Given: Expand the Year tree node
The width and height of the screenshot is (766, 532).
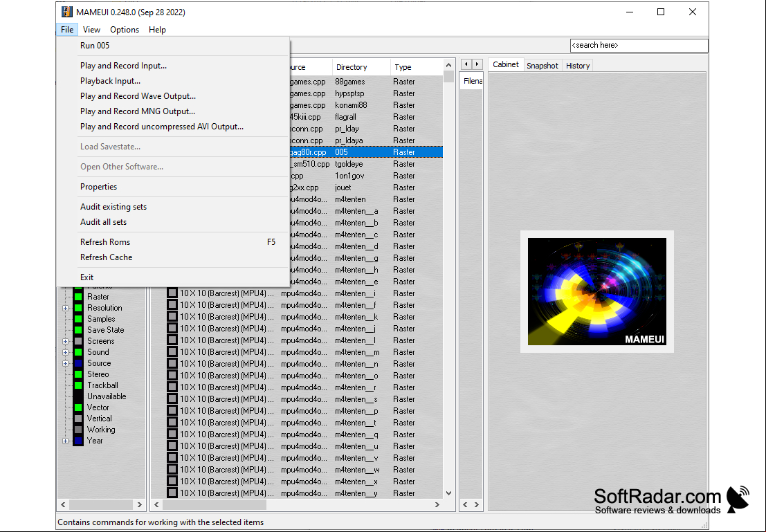Looking at the screenshot, I should click(x=66, y=441).
